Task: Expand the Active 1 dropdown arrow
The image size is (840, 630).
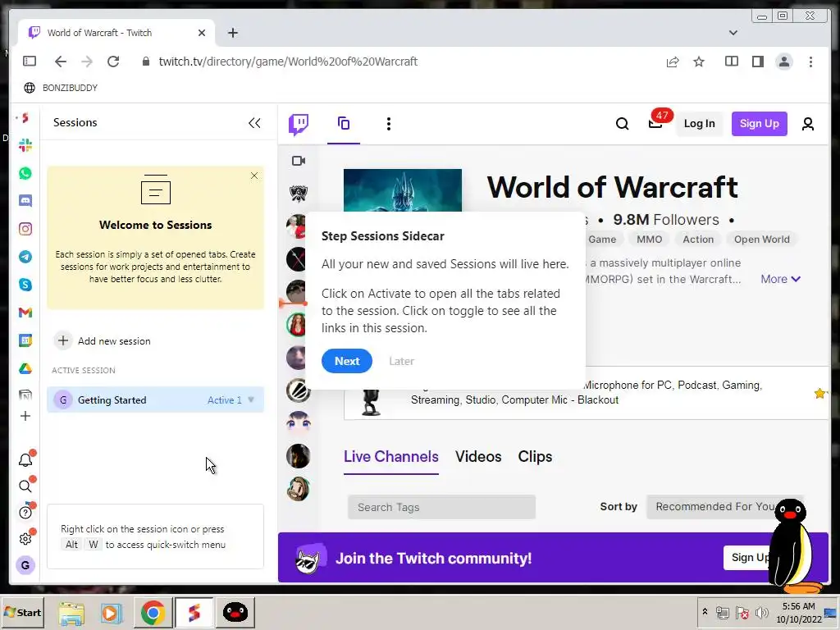Action: [x=251, y=399]
